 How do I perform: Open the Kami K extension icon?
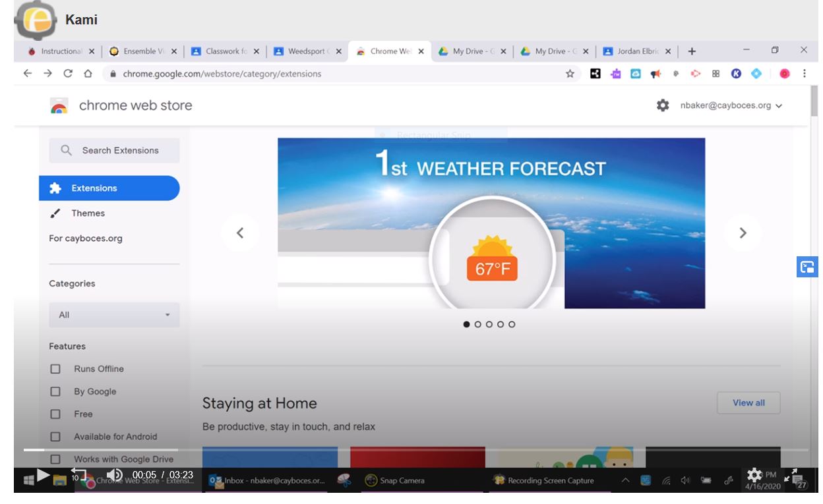tap(736, 74)
